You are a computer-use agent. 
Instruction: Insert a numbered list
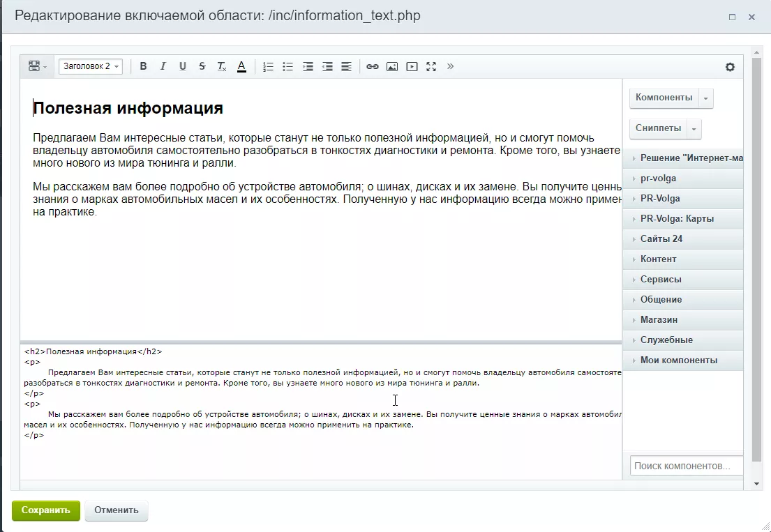click(268, 66)
